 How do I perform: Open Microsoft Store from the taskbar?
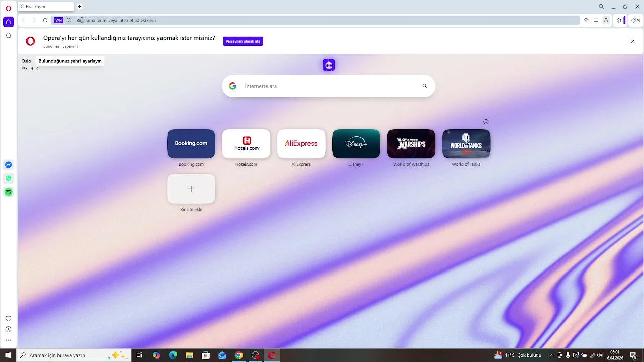pyautogui.click(x=206, y=355)
